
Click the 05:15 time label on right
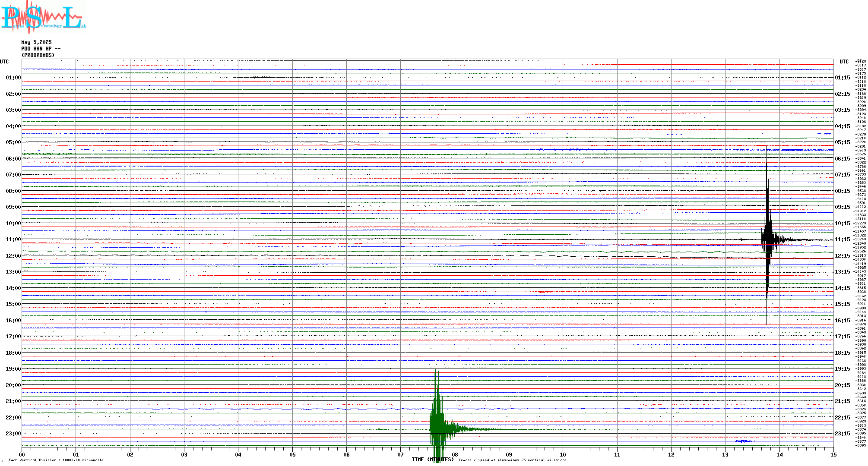click(842, 142)
